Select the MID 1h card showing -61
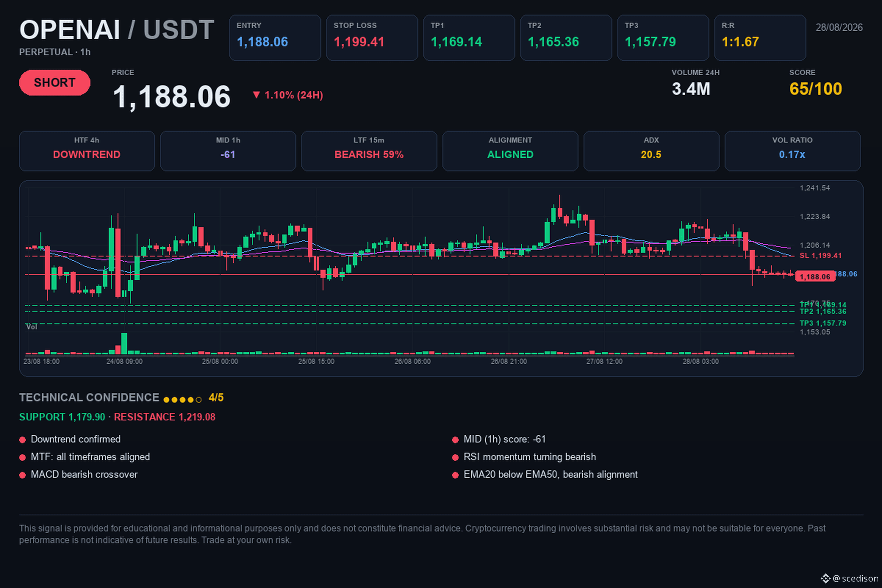The height and width of the screenshot is (588, 882). (228, 151)
